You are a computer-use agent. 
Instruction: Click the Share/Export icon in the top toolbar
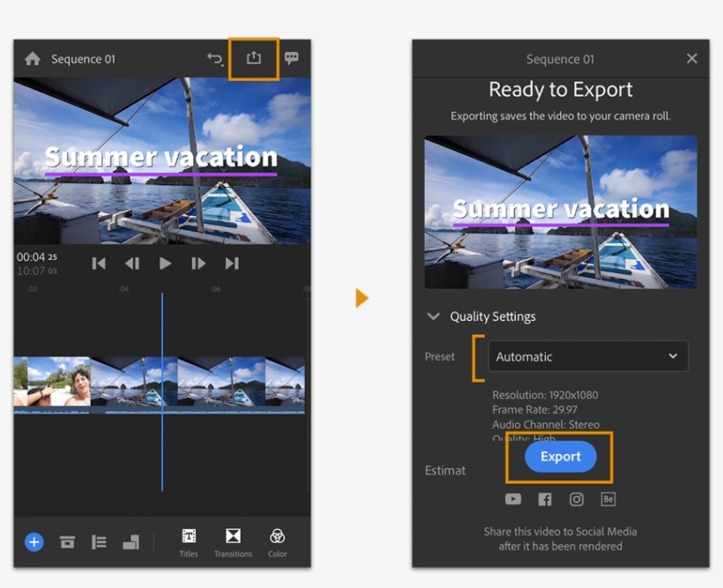pyautogui.click(x=254, y=58)
